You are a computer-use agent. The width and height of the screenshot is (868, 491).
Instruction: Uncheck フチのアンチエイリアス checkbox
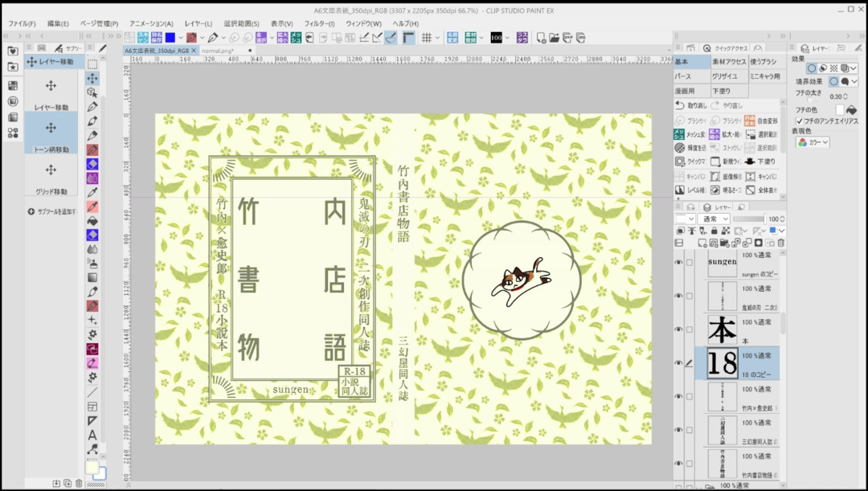(x=800, y=121)
